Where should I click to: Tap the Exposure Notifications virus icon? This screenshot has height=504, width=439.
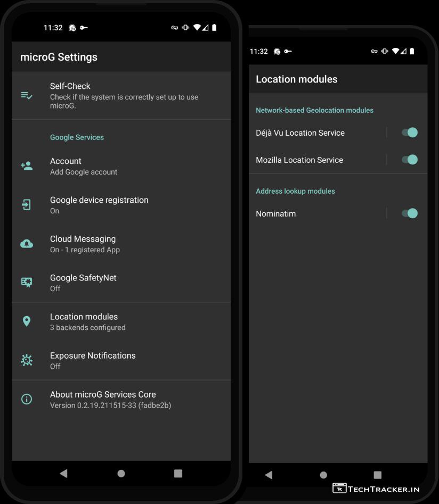point(27,360)
